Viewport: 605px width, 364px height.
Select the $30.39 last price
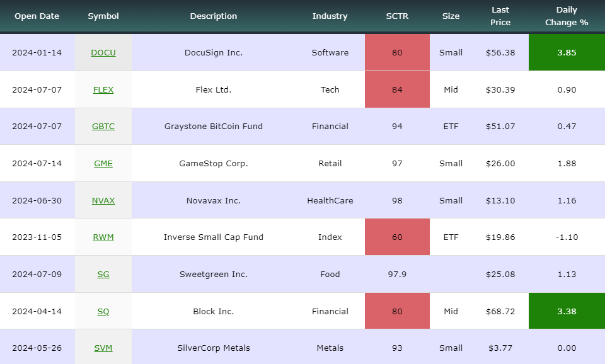pos(500,89)
